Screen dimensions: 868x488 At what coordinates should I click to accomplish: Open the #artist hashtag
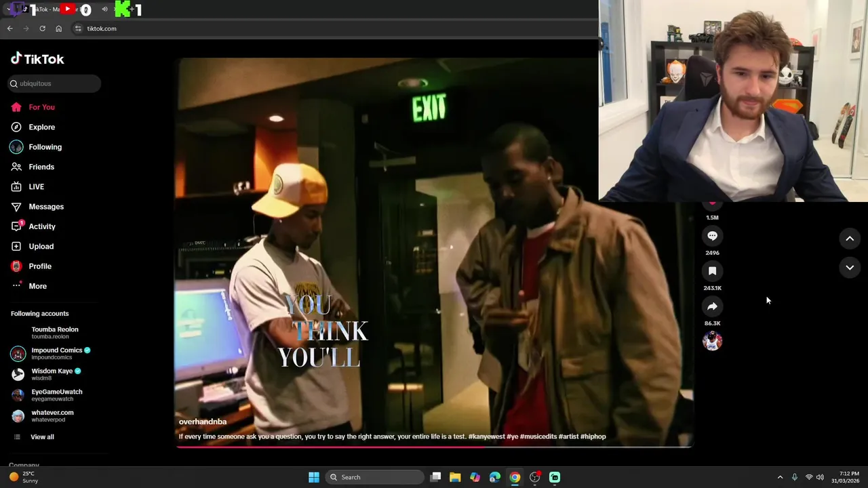click(568, 436)
